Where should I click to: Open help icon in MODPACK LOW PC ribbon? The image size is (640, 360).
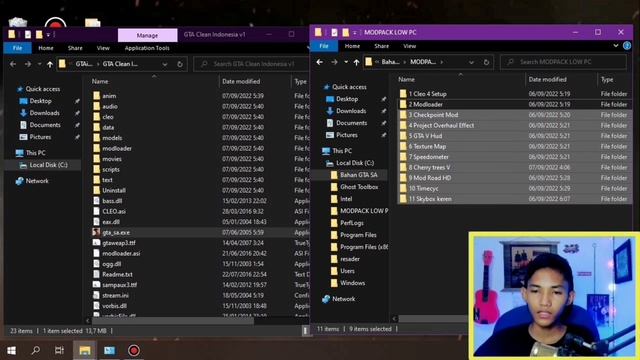(x=627, y=46)
